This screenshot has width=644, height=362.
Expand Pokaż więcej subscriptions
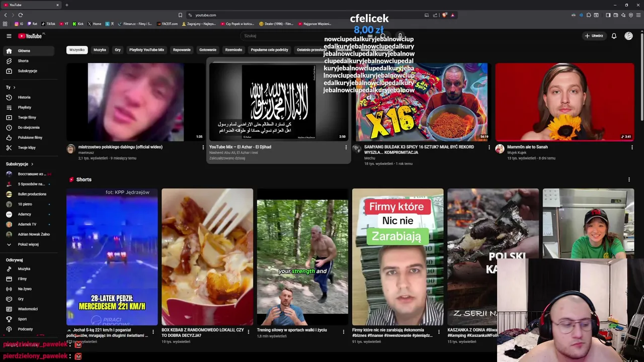28,244
